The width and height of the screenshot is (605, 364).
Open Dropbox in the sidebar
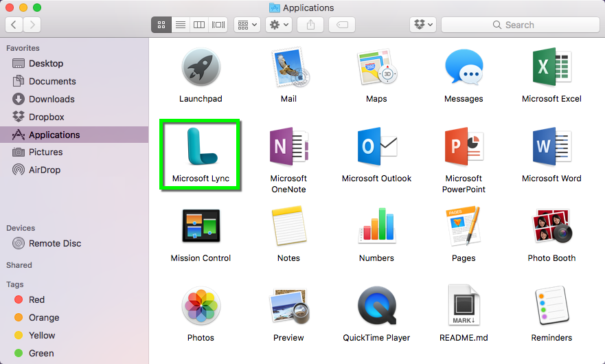pos(74,117)
